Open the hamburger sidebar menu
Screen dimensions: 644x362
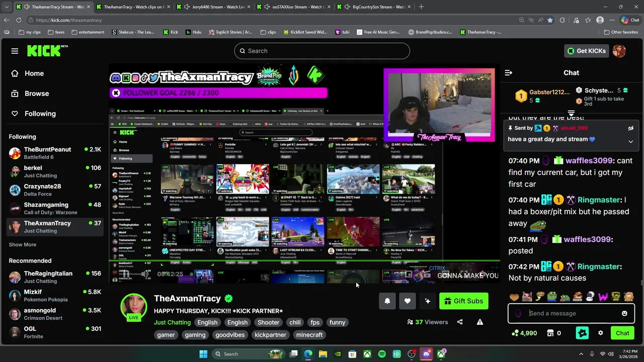pos(15,51)
